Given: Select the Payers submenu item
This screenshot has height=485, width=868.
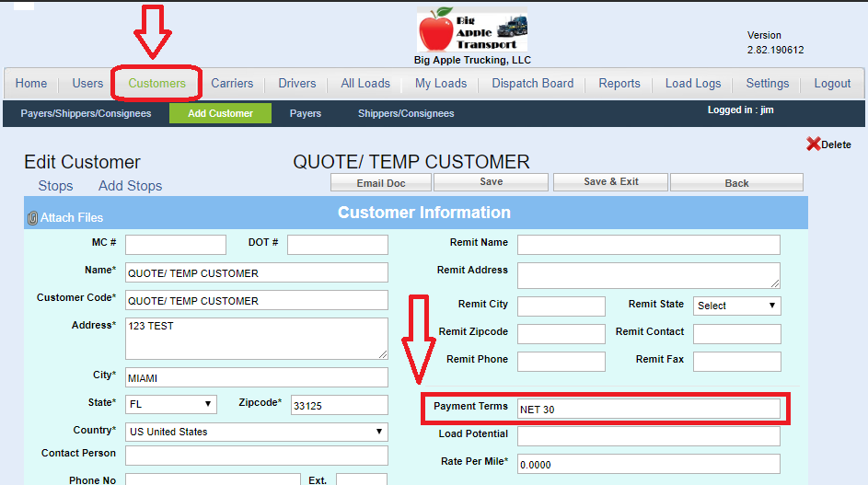Looking at the screenshot, I should [x=305, y=113].
